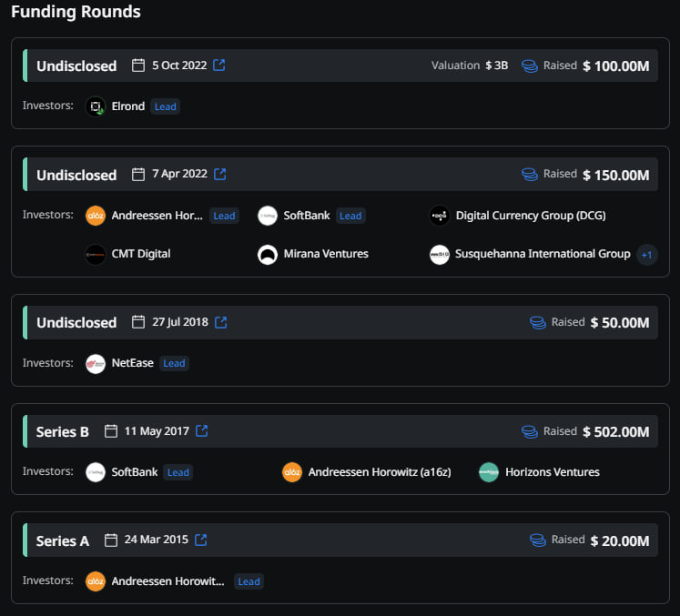The height and width of the screenshot is (616, 680).
Task: Expand the +1 more investors badge
Action: point(646,255)
